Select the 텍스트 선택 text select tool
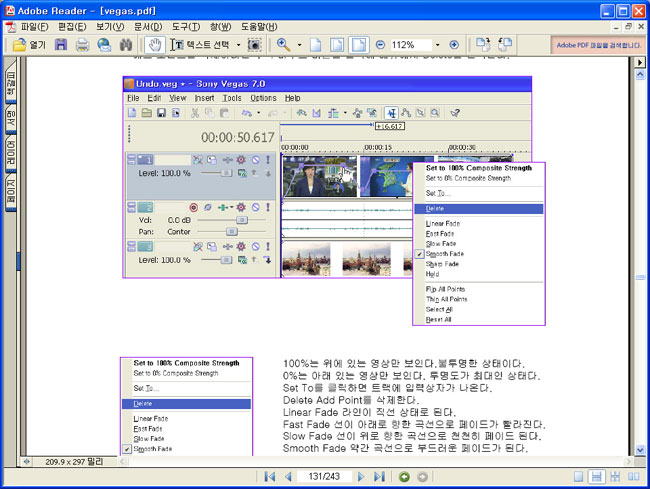The height and width of the screenshot is (489, 650). 201,44
